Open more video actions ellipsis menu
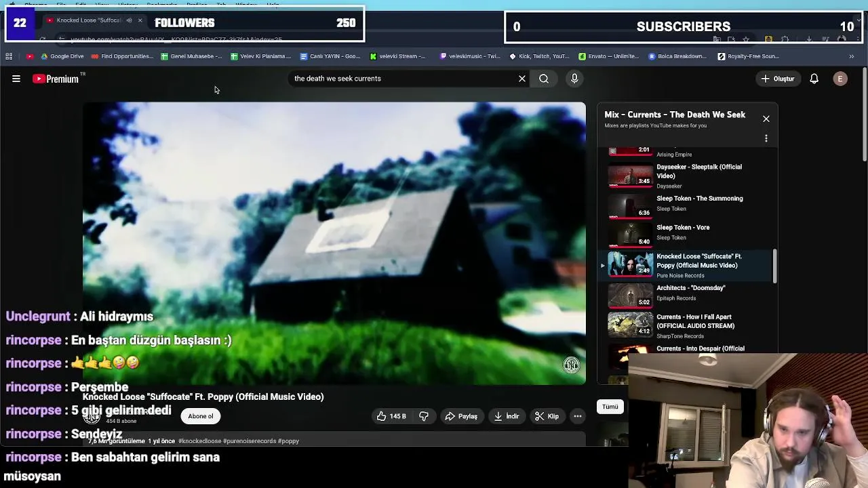Image resolution: width=868 pixels, height=488 pixels. [x=578, y=416]
